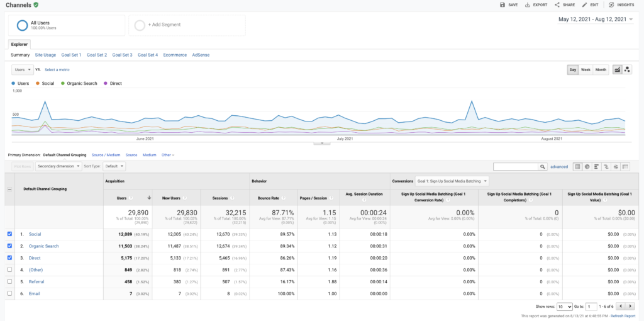Select the data table view icon
This screenshot has height=321, width=644.
click(x=577, y=166)
